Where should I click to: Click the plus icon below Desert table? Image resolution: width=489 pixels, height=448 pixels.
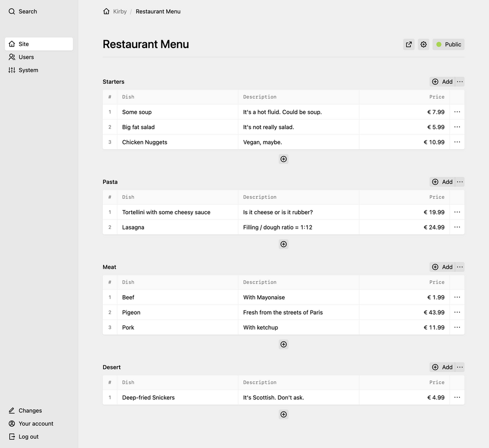pyautogui.click(x=284, y=415)
